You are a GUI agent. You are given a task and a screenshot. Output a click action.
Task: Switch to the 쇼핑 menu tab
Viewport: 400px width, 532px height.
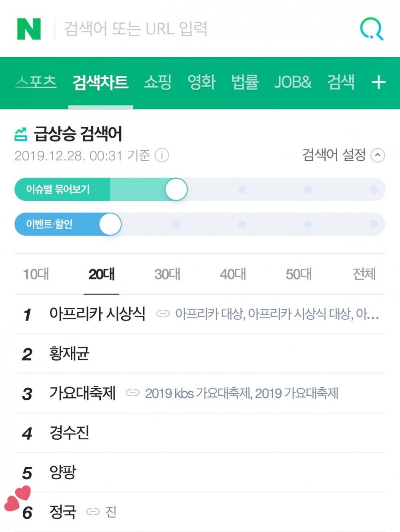158,82
